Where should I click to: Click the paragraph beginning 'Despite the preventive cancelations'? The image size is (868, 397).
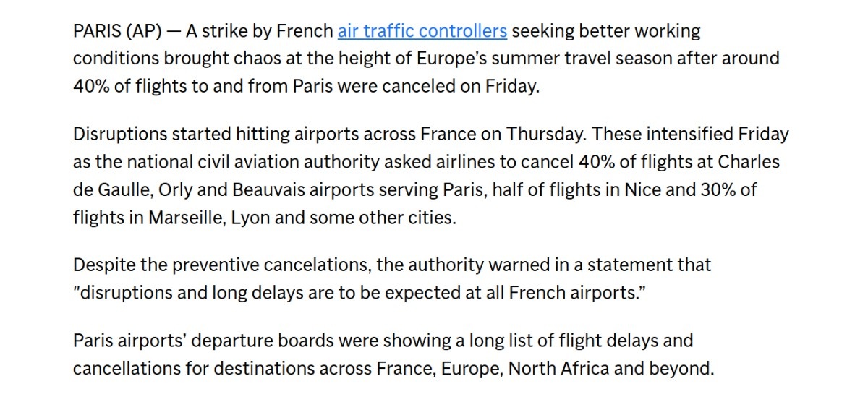click(392, 279)
